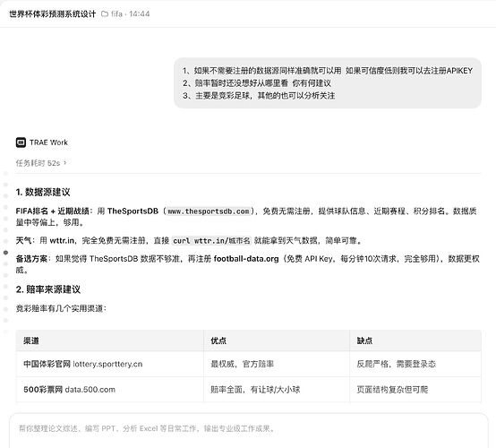Click the cell 反爬严格，需要登录态
The width and height of the screenshot is (496, 448).
pos(415,364)
